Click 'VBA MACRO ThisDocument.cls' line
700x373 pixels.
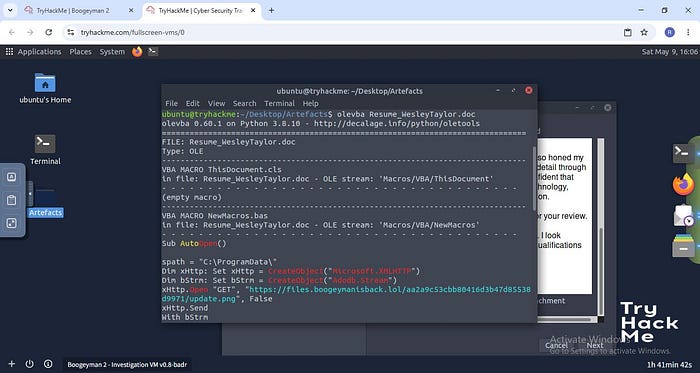point(221,170)
